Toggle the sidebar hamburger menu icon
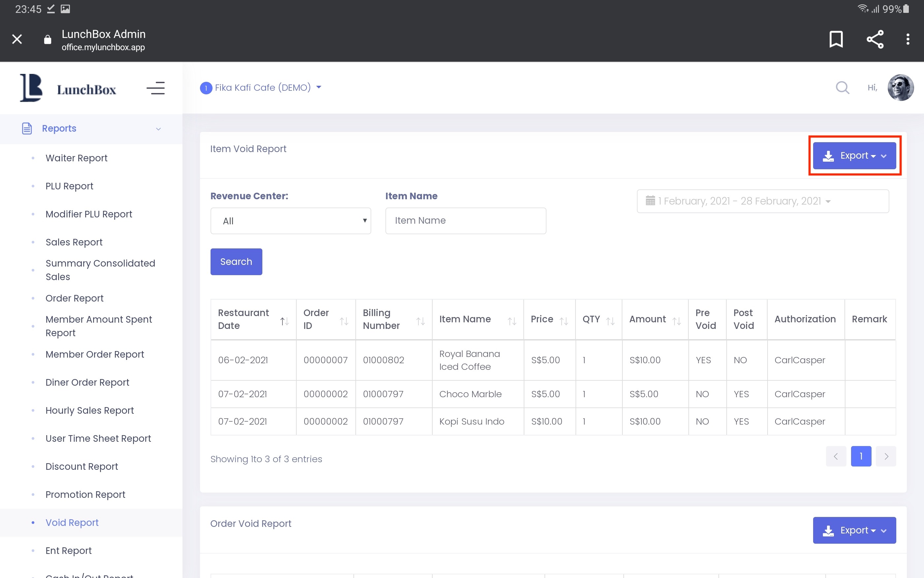Screen dimensions: 924x578 pos(155,88)
